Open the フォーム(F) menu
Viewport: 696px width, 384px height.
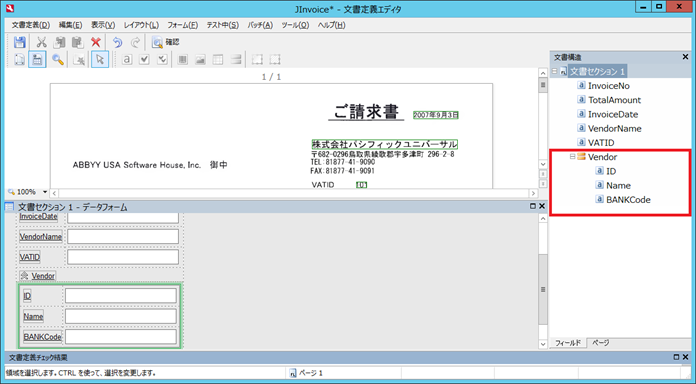[182, 25]
